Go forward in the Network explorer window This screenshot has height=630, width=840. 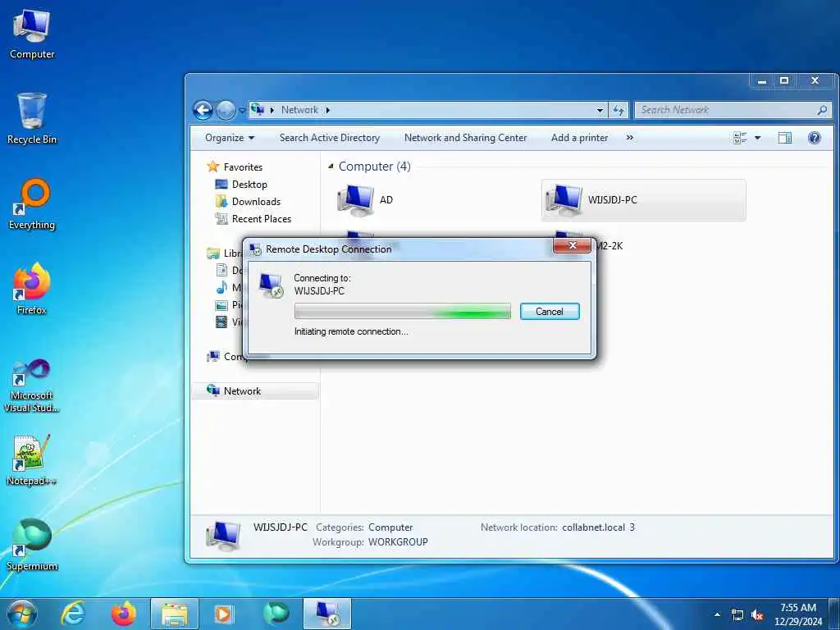pyautogui.click(x=226, y=111)
